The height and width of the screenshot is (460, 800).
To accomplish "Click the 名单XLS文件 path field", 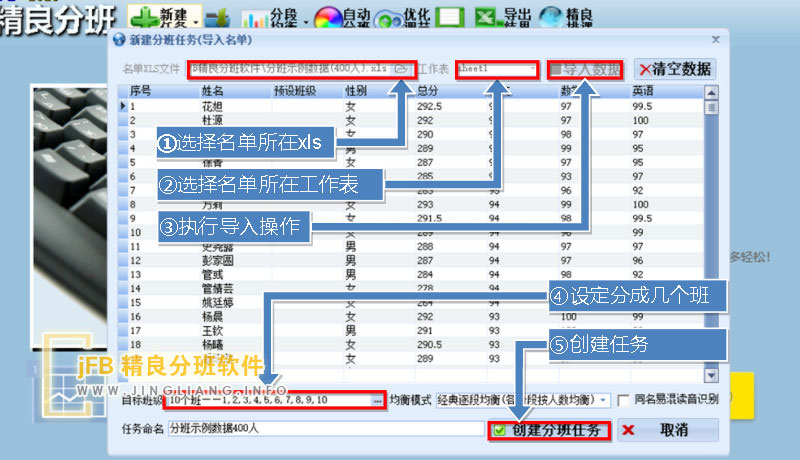I will (x=302, y=69).
